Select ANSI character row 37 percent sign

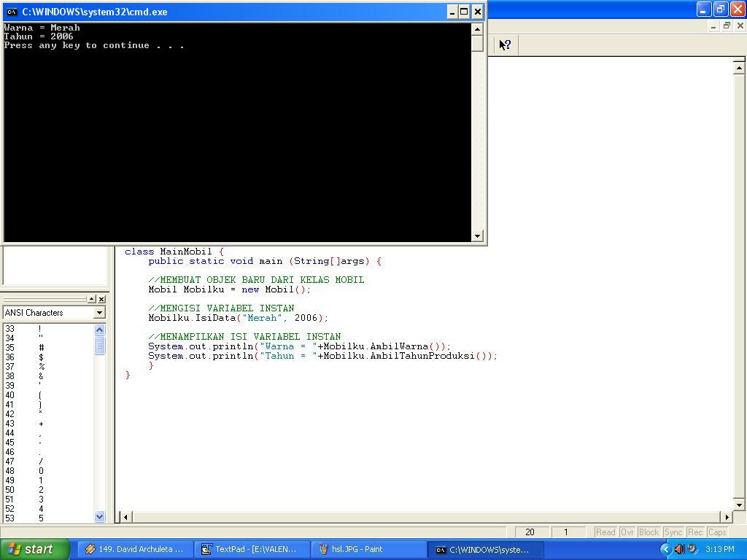(47, 367)
